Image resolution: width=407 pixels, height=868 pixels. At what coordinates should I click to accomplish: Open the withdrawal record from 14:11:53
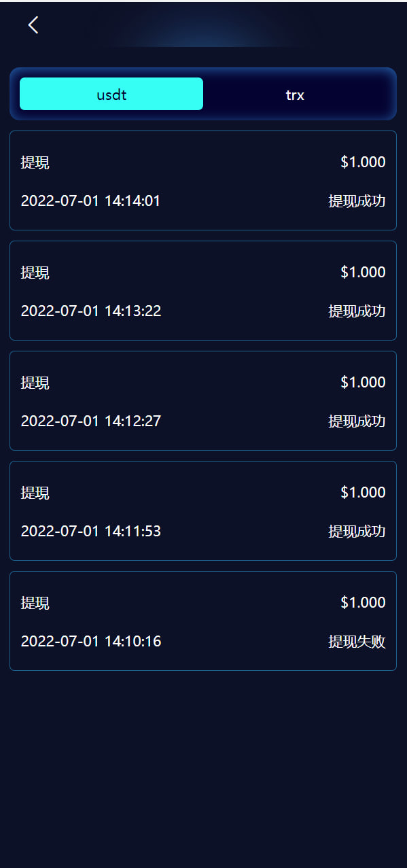pos(203,510)
